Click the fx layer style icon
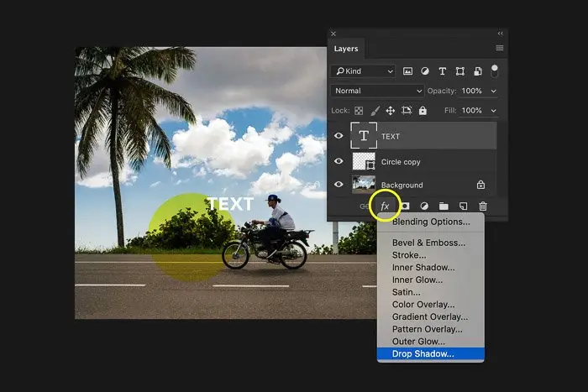 [x=385, y=206]
